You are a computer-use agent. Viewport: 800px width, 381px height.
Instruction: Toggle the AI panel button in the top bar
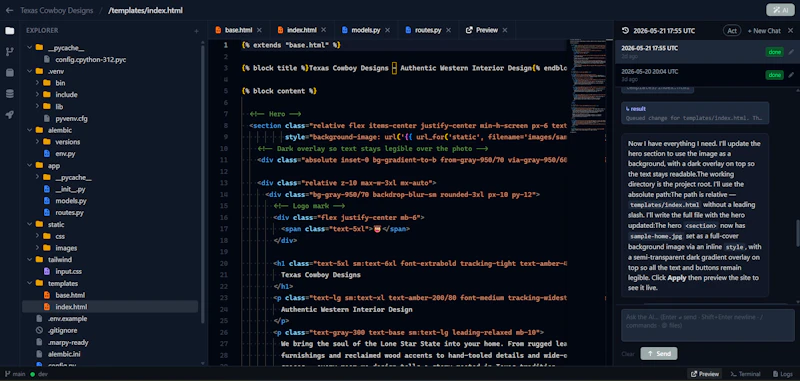click(x=780, y=10)
